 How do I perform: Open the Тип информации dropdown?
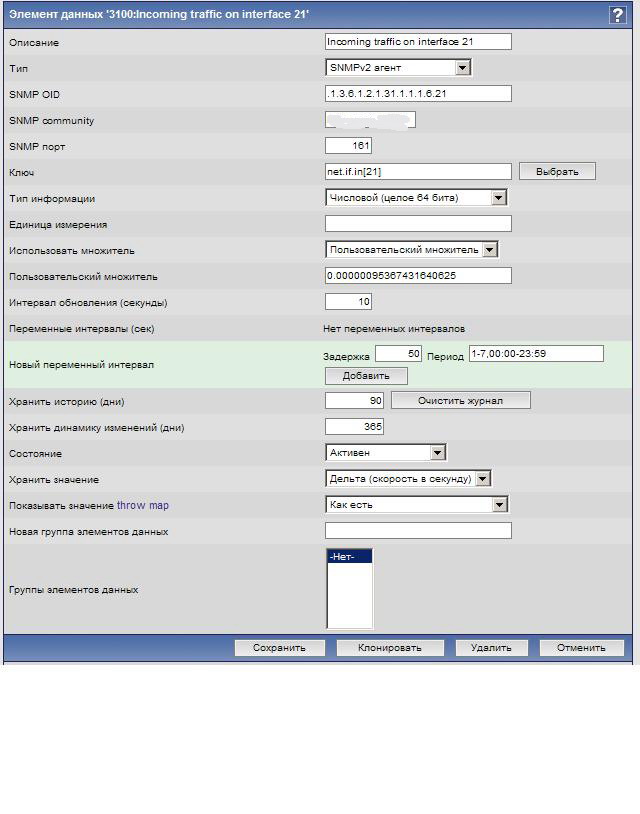pos(416,197)
